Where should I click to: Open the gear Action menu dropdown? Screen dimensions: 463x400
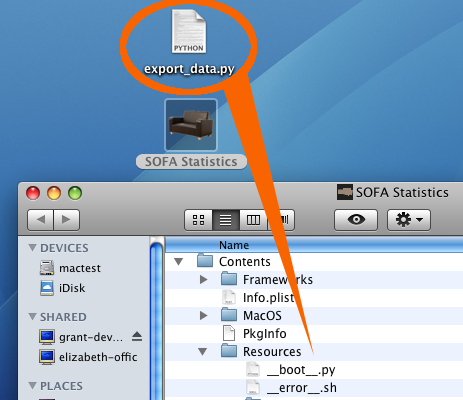[x=409, y=220]
